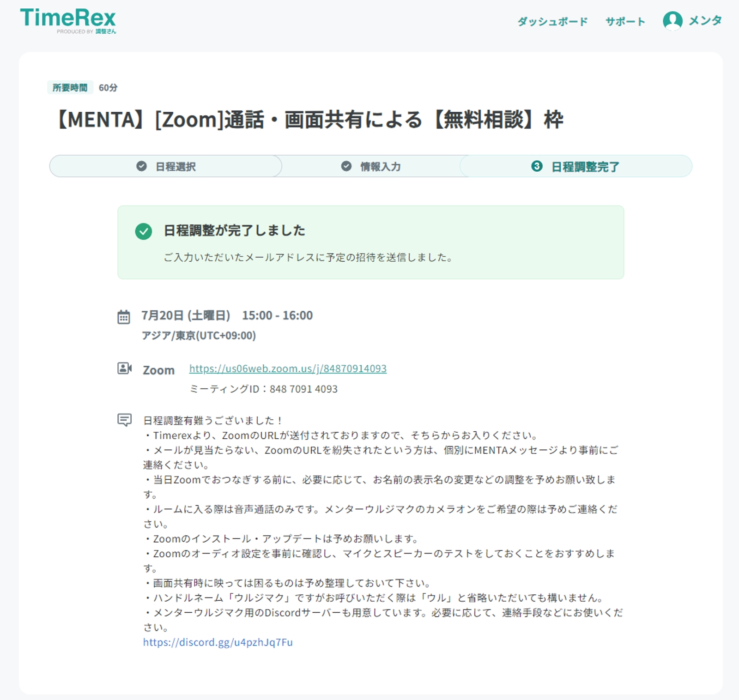
Task: Select the 情報入力 step
Action: [371, 166]
